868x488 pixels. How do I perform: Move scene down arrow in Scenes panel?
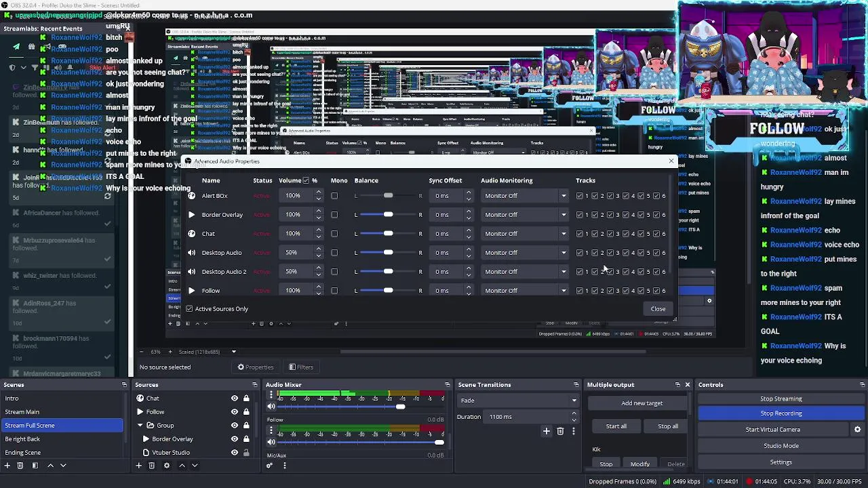[x=63, y=466]
